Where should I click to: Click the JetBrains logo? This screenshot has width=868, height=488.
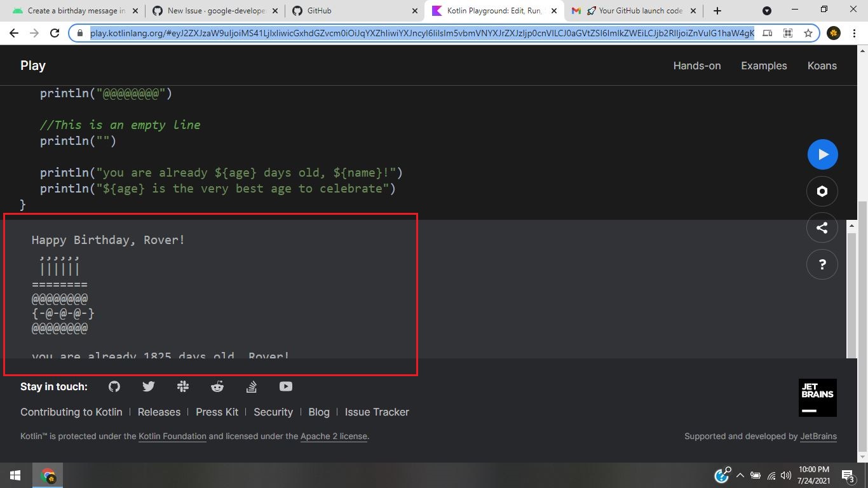(817, 398)
